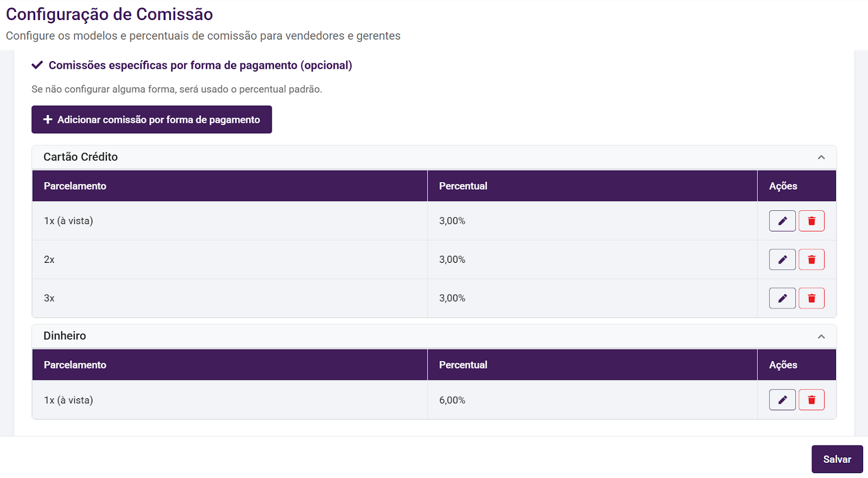Edit the 3x installment commission
The width and height of the screenshot is (868, 478).
tap(782, 298)
